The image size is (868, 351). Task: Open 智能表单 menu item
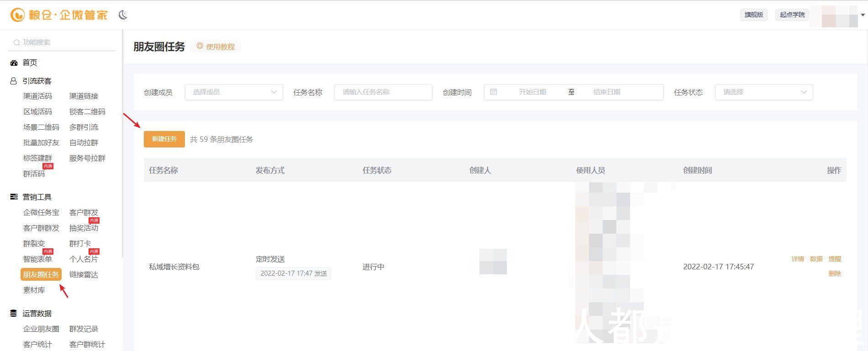(37, 259)
